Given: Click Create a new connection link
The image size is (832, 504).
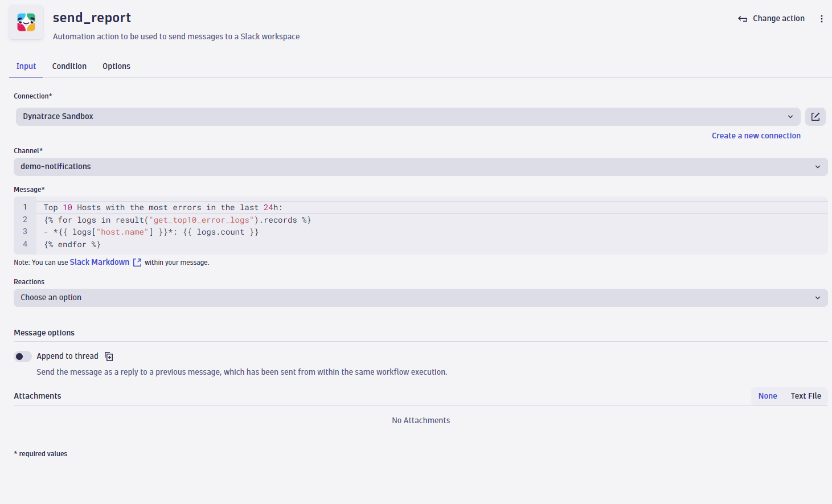Looking at the screenshot, I should click(756, 136).
